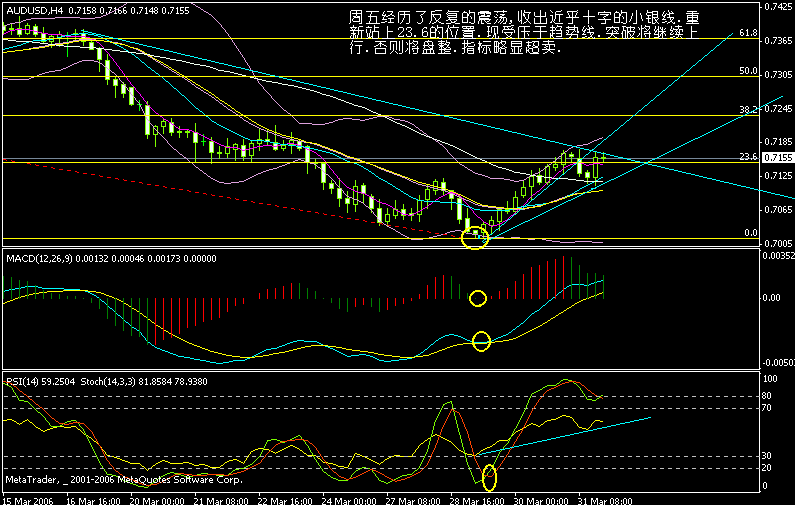
Task: Select the yellow ellipse at the price low
Action: [475, 238]
